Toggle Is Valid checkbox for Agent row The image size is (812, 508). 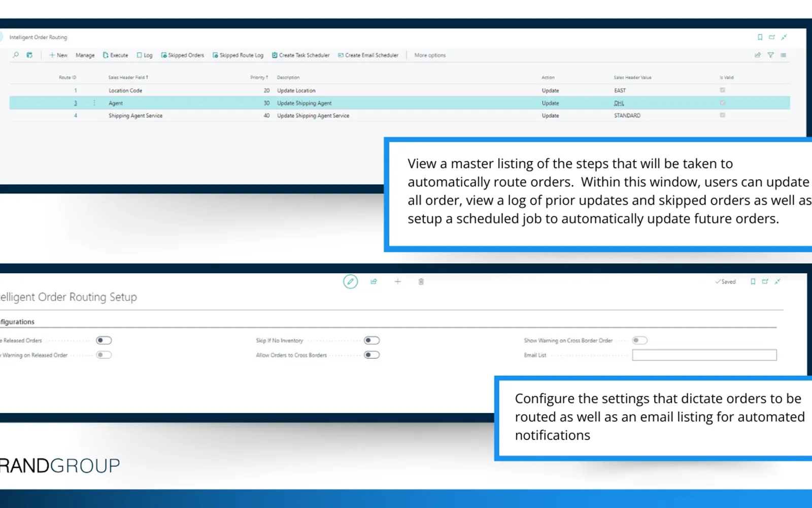coord(722,103)
